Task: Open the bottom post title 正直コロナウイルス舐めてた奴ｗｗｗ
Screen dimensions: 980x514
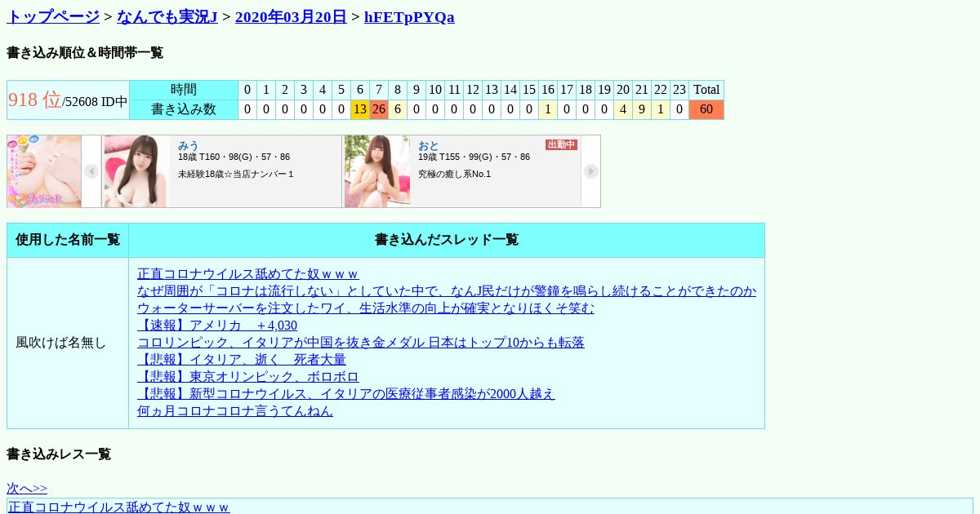Action: coord(119,507)
